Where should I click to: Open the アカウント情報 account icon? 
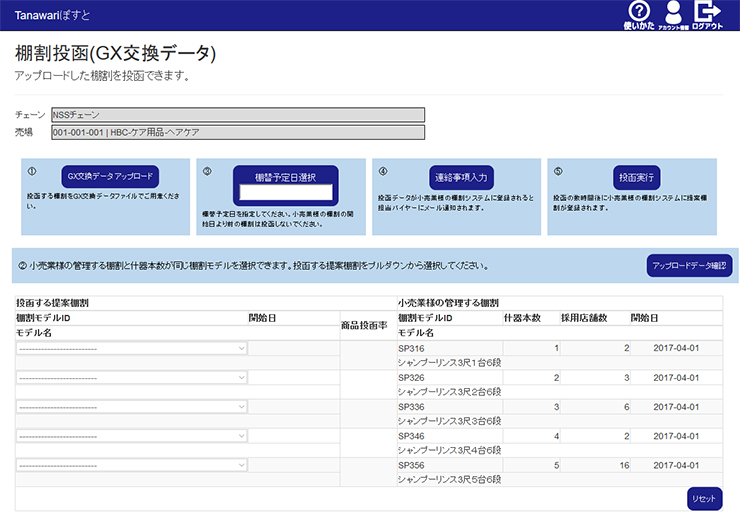[x=671, y=14]
